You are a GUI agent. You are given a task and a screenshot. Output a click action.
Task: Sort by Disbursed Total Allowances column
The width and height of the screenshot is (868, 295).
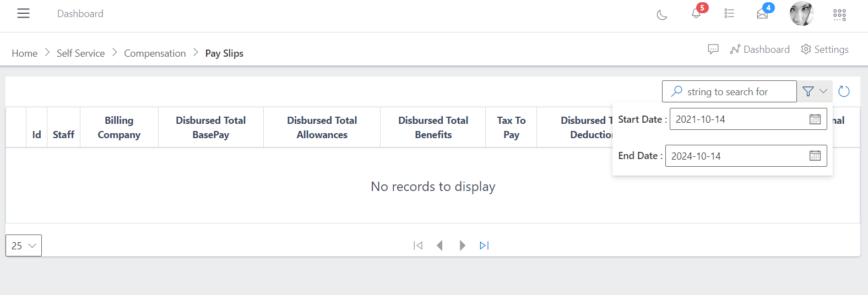(322, 128)
